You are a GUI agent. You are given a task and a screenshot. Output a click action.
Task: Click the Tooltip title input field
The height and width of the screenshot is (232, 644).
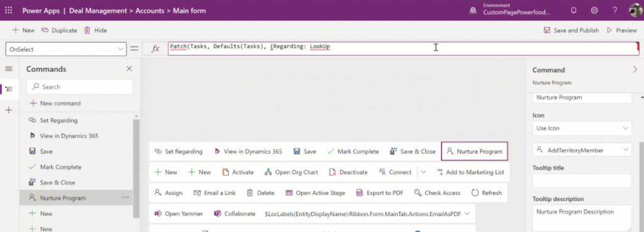point(582,180)
